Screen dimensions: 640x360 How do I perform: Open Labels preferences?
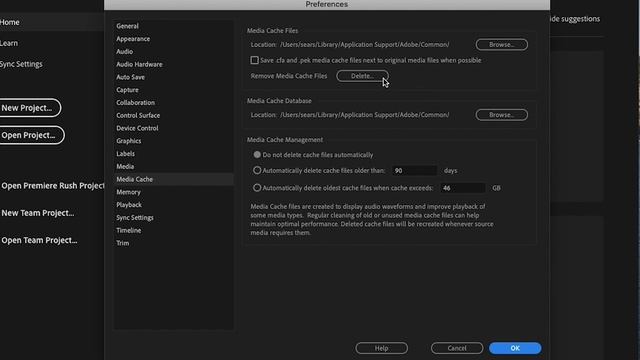click(x=125, y=154)
